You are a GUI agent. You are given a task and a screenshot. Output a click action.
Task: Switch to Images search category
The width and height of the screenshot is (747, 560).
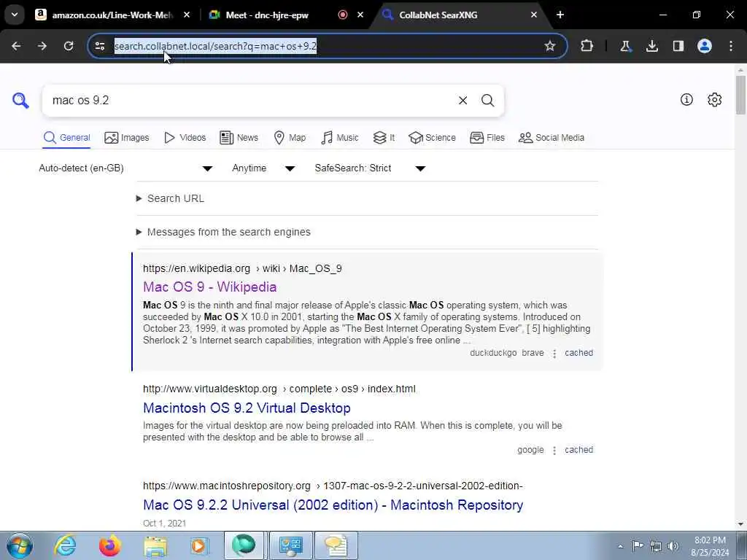click(x=127, y=138)
